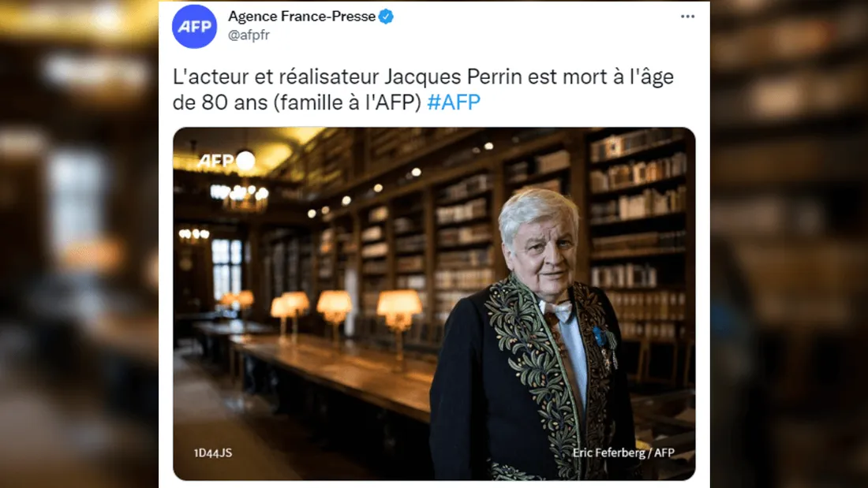The width and height of the screenshot is (868, 488).
Task: Visit the @afpfr profile handle
Action: 252,34
